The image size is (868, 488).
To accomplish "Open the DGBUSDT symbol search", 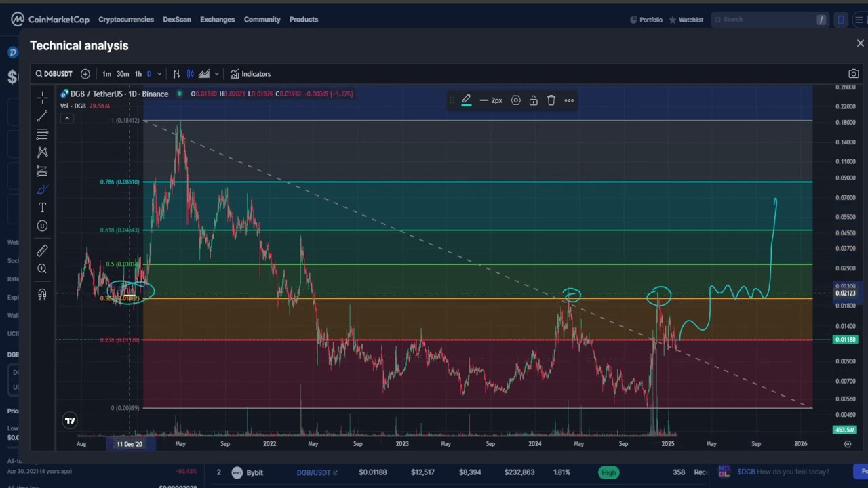I will [54, 74].
